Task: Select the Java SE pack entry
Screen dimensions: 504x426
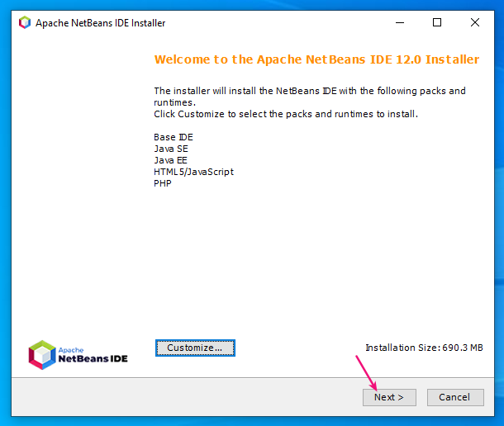Action: [x=171, y=149]
